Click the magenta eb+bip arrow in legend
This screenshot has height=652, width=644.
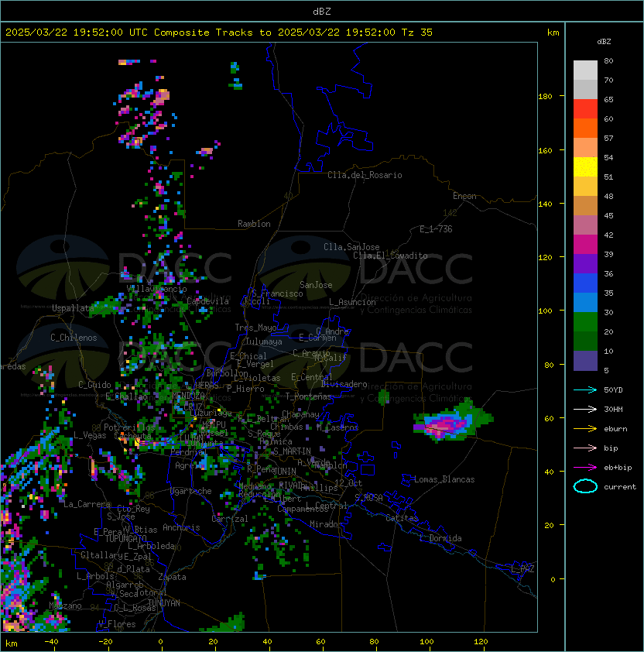tap(585, 468)
